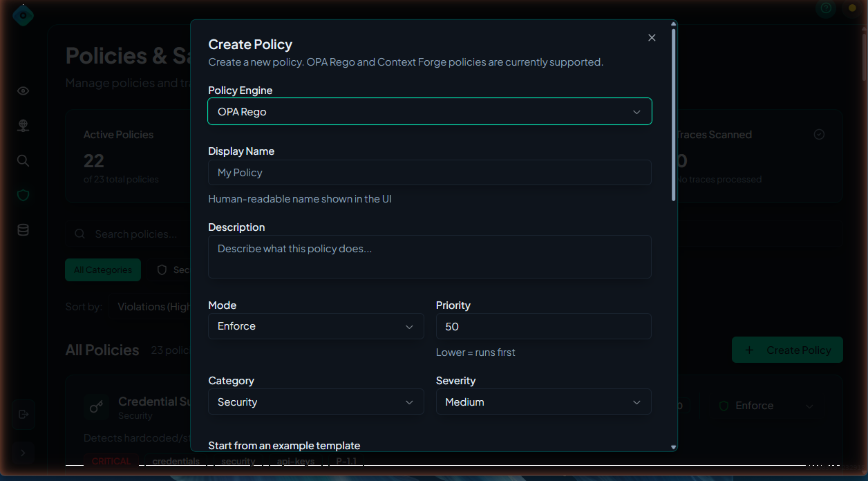Viewport: 868px width, 481px height.
Task: Open the globe icon in left sidebar
Action: click(23, 126)
